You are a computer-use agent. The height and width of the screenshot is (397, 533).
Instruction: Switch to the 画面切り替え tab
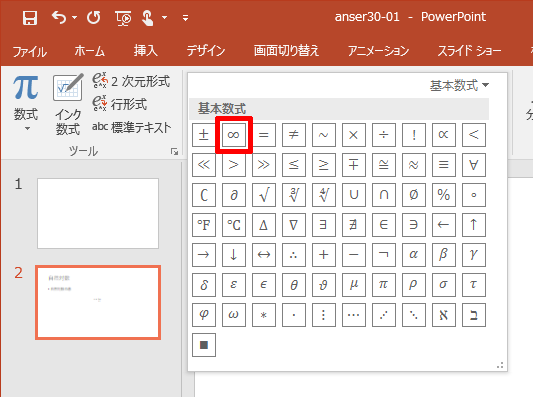click(x=286, y=51)
